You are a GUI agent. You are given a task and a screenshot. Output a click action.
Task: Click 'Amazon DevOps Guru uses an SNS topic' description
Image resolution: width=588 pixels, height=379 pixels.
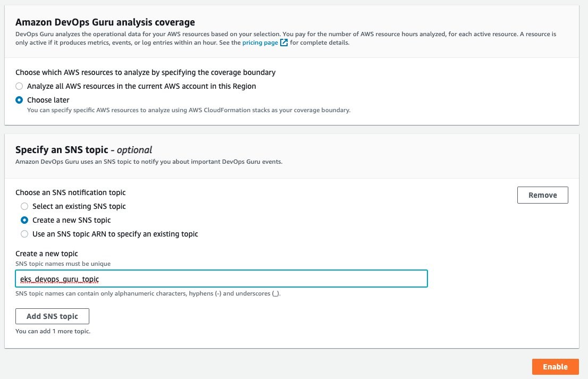(x=149, y=162)
